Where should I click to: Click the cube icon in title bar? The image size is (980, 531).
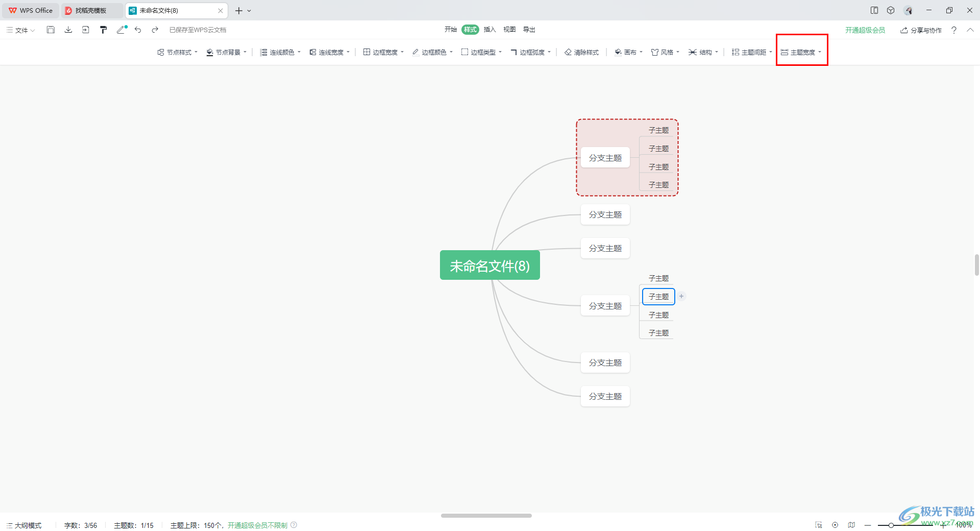pyautogui.click(x=891, y=10)
